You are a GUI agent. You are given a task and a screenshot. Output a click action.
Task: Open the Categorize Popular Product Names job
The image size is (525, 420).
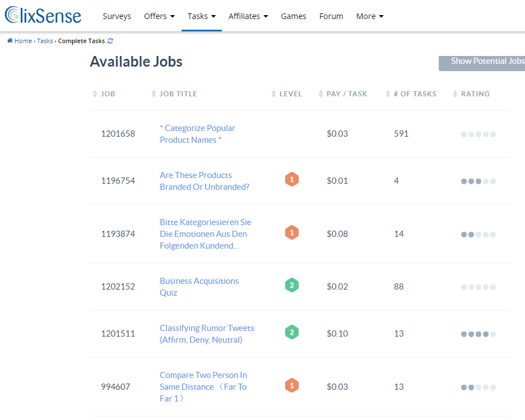point(197,134)
